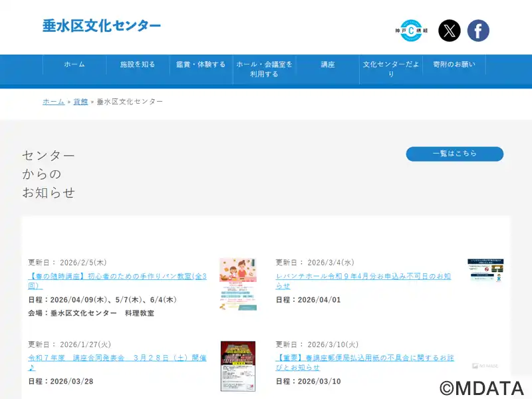Screen dimensions: 532x399
Task: Open the X (Twitter) social icon
Action: click(x=450, y=31)
